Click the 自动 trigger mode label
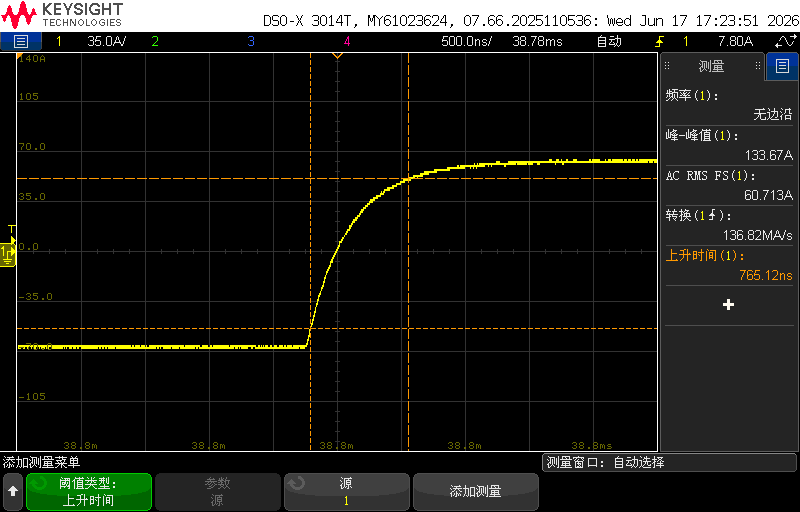 609,41
